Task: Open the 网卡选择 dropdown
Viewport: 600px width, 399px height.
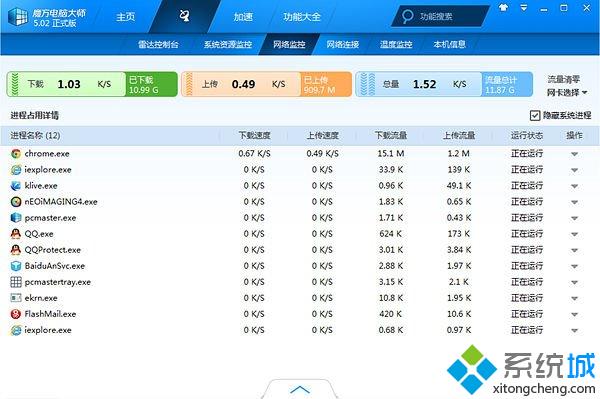Action: pos(566,93)
